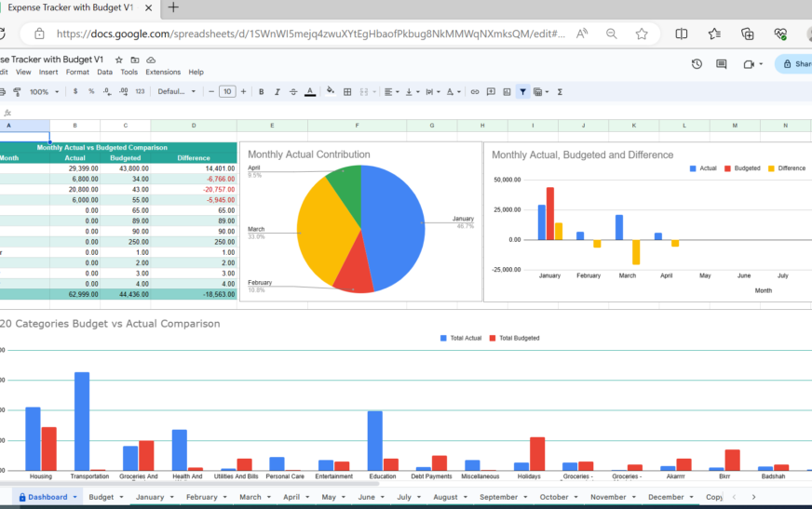Switch to the Budget sheet tab
Viewport: 812px width, 509px height.
[101, 497]
